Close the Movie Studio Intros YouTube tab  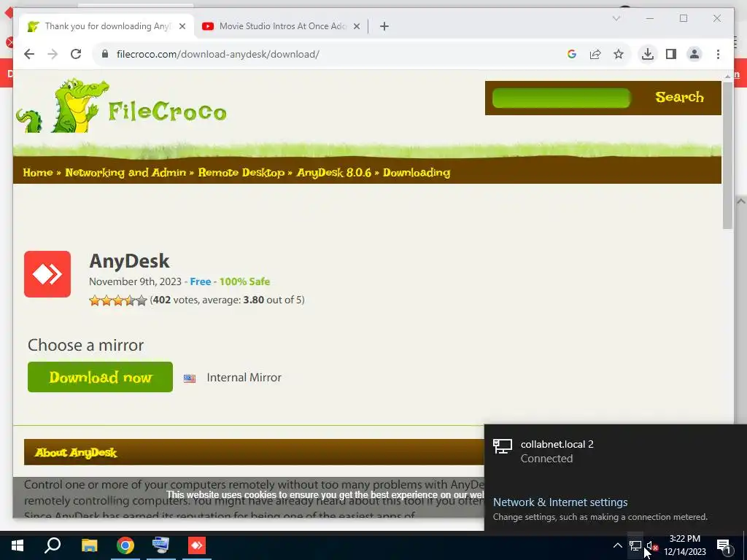[x=356, y=26]
